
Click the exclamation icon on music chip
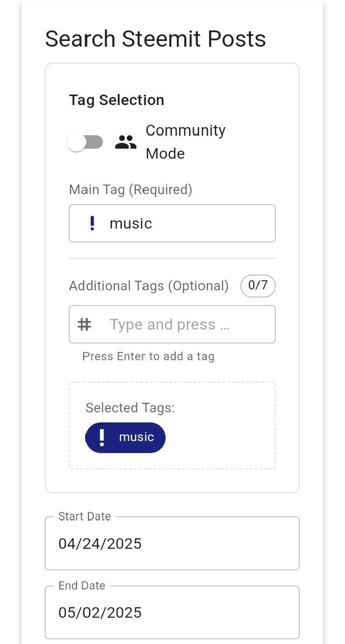point(102,437)
